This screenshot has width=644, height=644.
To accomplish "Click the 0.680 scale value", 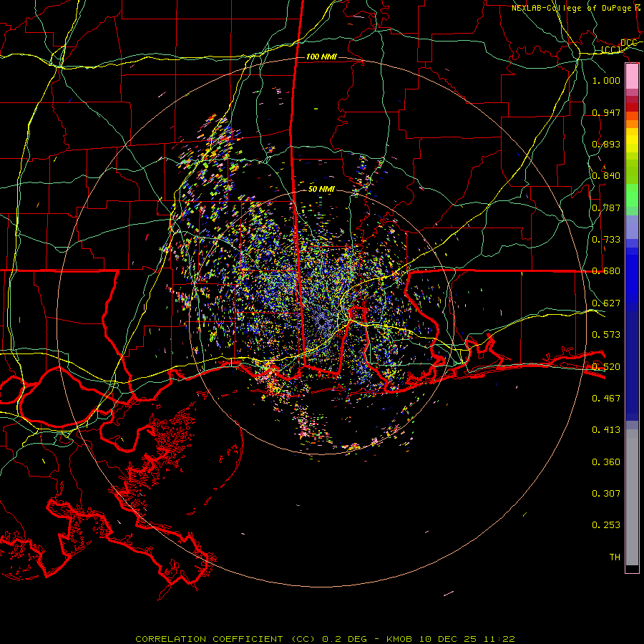I will [606, 271].
